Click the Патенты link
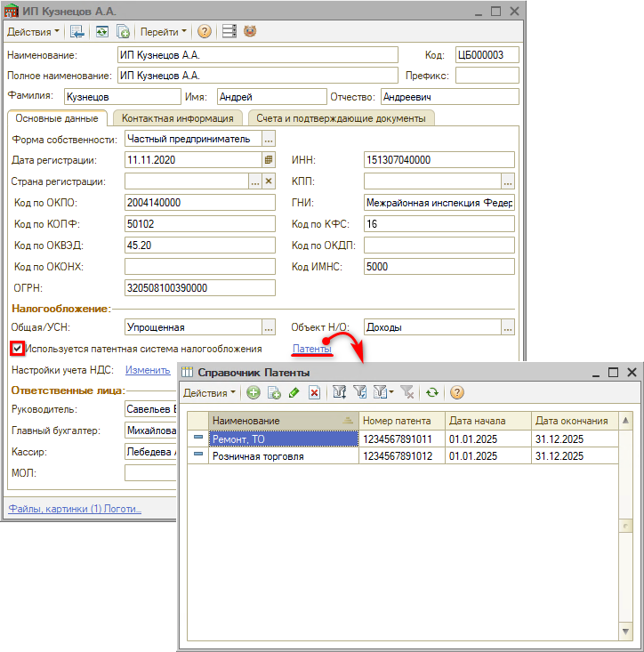This screenshot has width=644, height=652. [x=312, y=349]
